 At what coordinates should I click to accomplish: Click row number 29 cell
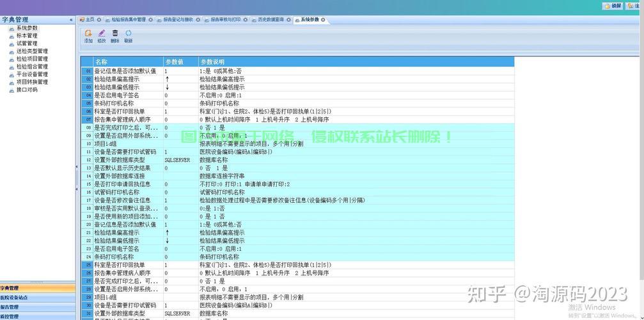coord(87,298)
